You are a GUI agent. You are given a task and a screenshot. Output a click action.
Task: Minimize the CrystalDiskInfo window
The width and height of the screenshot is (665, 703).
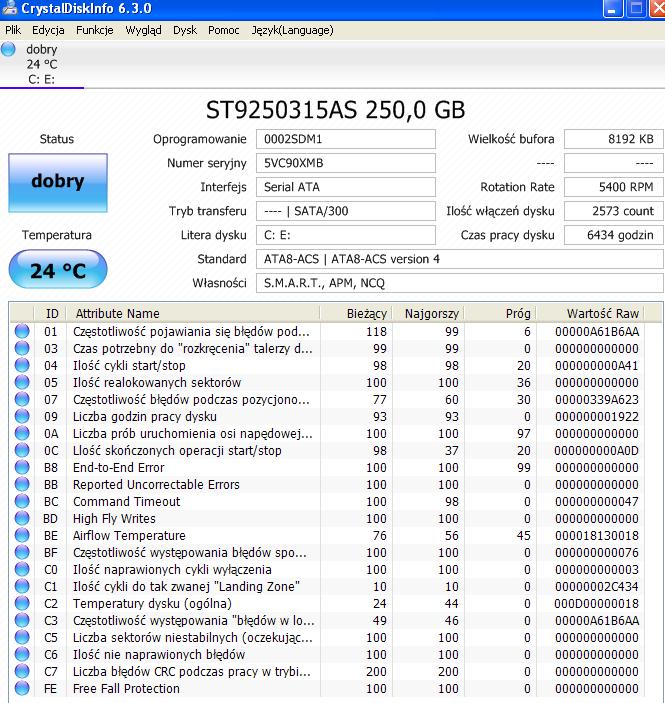613,8
